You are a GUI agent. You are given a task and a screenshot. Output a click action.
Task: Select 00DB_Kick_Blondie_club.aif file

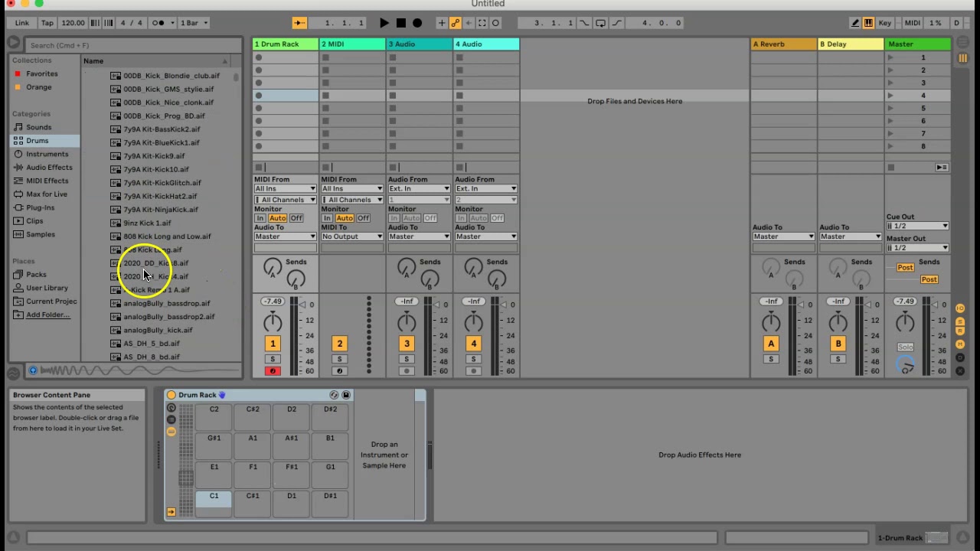(x=171, y=76)
